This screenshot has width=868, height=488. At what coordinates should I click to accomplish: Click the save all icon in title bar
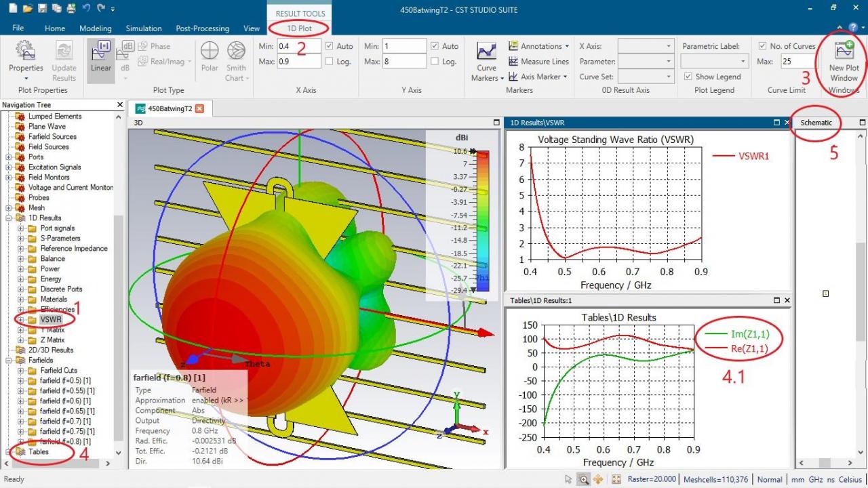point(56,8)
